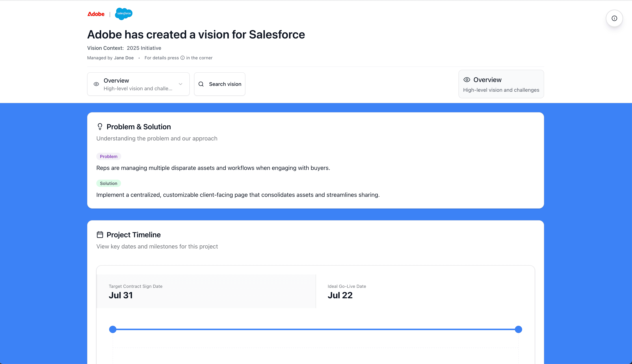
Task: Click the eye icon in Overview dropdown
Action: click(96, 84)
